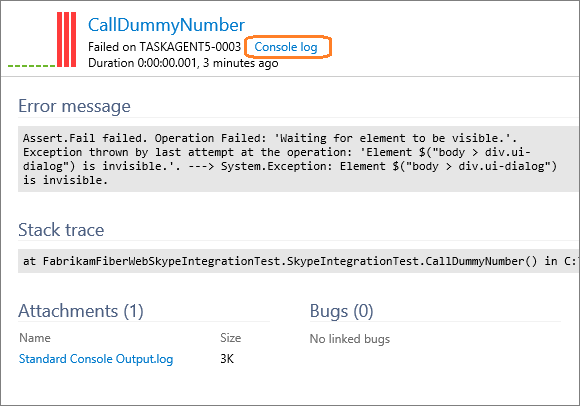
Task: Click the green dashed passed-runs history line
Action: click(x=31, y=66)
